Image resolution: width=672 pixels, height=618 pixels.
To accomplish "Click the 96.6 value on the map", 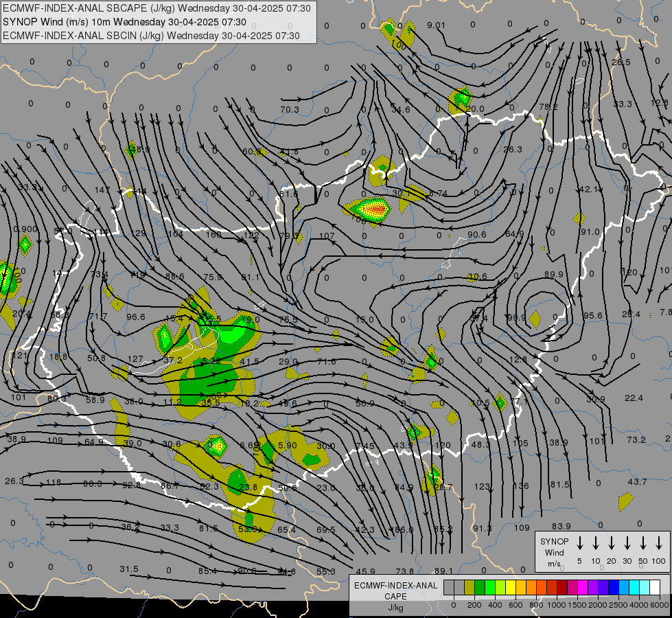I will pos(136,317).
